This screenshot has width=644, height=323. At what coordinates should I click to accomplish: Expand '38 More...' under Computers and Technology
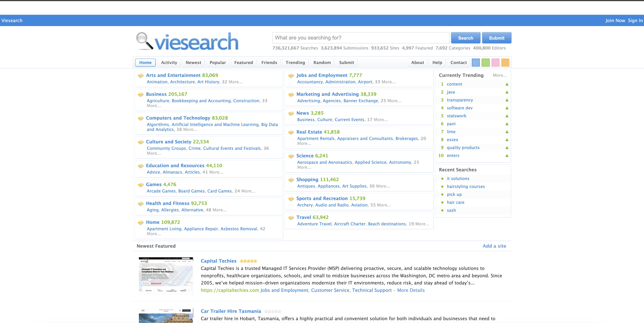(x=187, y=129)
